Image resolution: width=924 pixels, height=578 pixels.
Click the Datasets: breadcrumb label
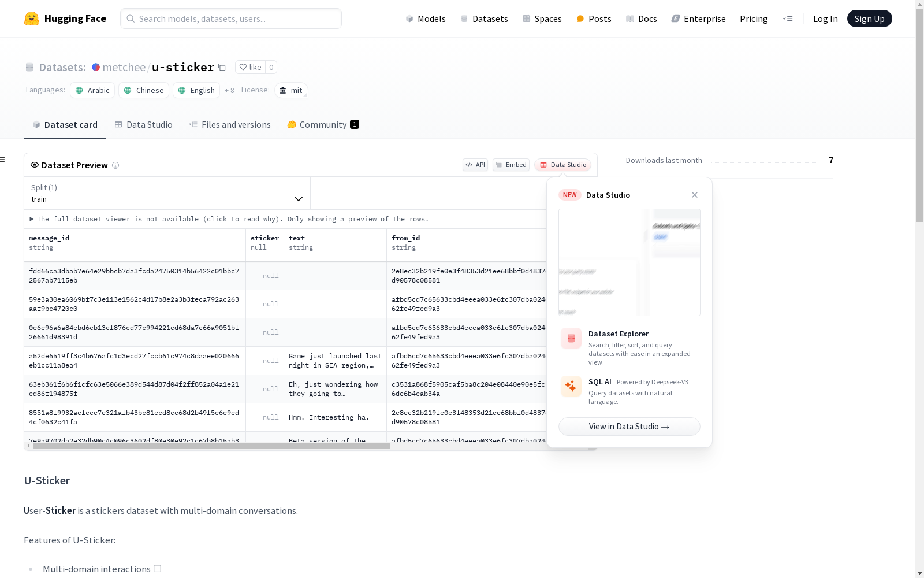[x=62, y=67]
